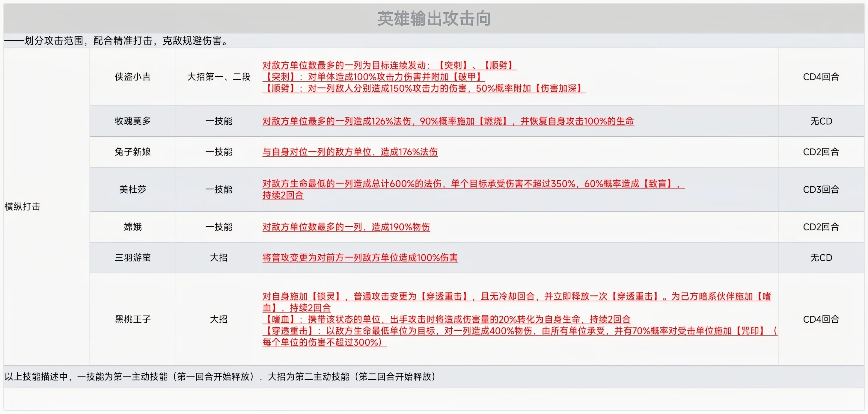Open 三羽游萤 普攻 description link
Screen dimensions: 868x414
click(360, 258)
